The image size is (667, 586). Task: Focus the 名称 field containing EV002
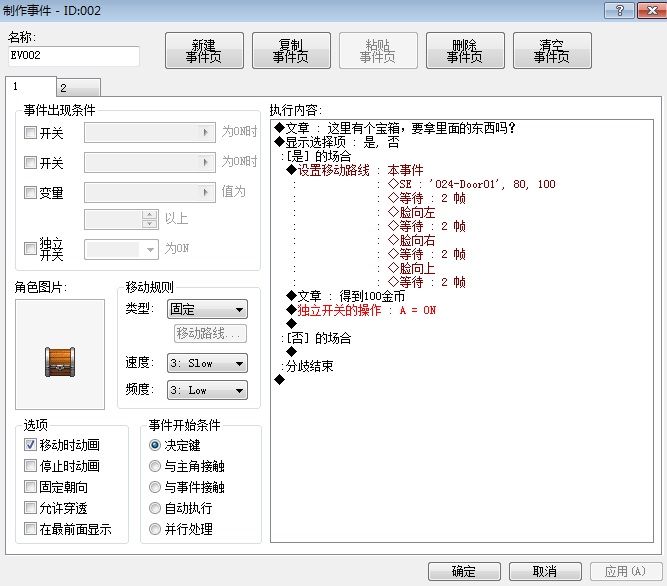(x=74, y=56)
